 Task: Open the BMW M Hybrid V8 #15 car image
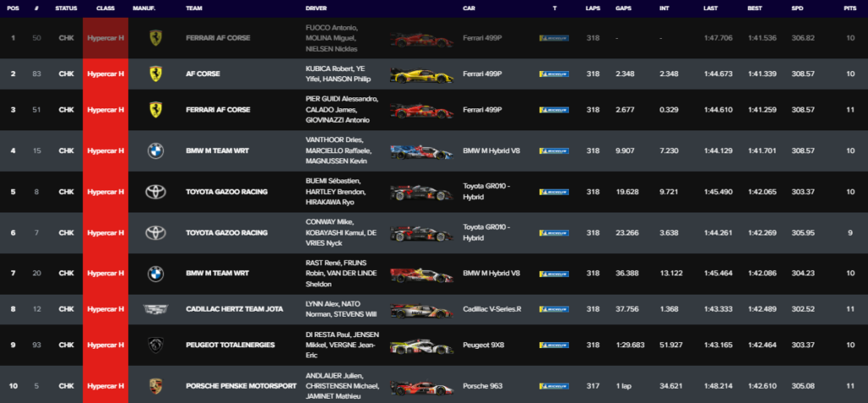tap(422, 152)
